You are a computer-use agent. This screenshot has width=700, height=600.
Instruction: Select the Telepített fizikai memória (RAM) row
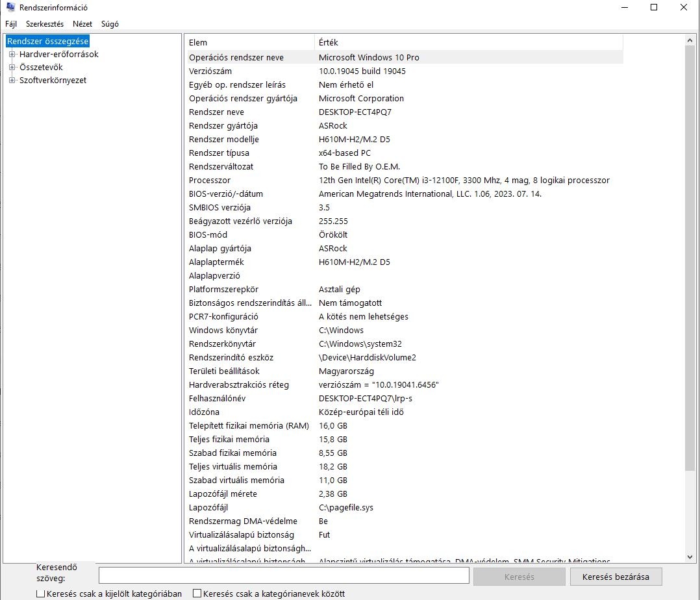click(404, 426)
